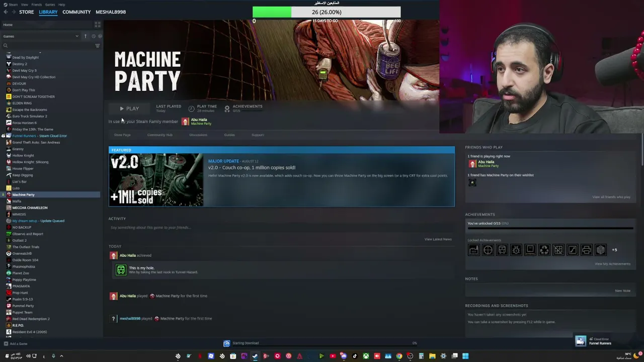Toggle the ready-to-play filter icon

pyautogui.click(x=100, y=36)
